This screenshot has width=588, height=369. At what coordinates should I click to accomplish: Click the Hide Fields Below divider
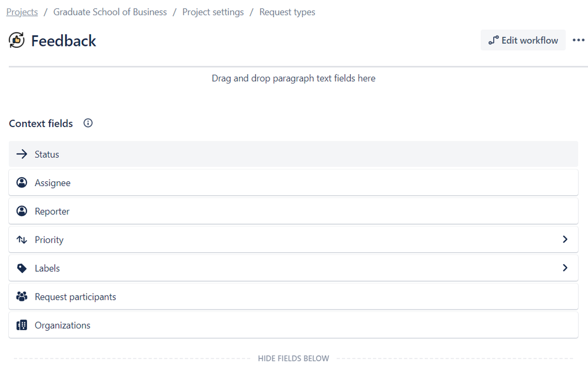click(294, 358)
